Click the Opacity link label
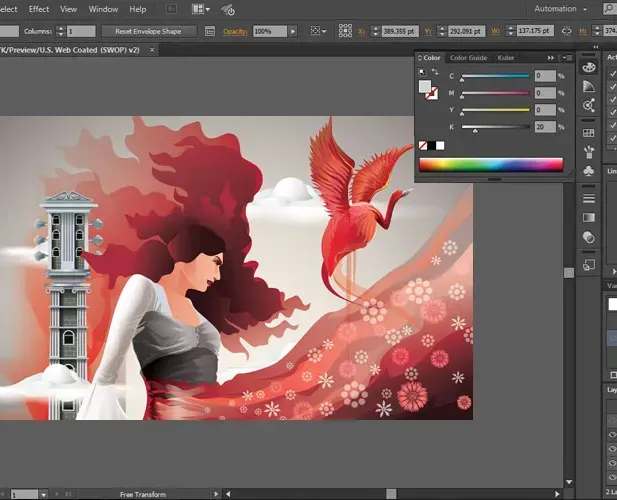Image resolution: width=617 pixels, height=500 pixels. 235,31
